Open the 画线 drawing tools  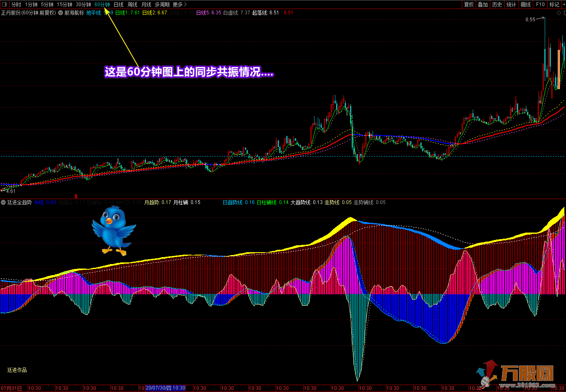[526, 4]
